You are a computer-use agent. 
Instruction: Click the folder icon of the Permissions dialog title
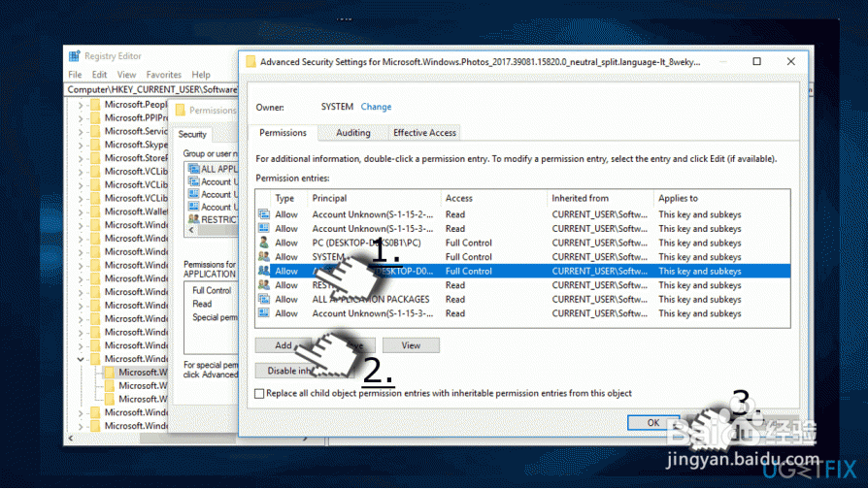click(x=181, y=110)
